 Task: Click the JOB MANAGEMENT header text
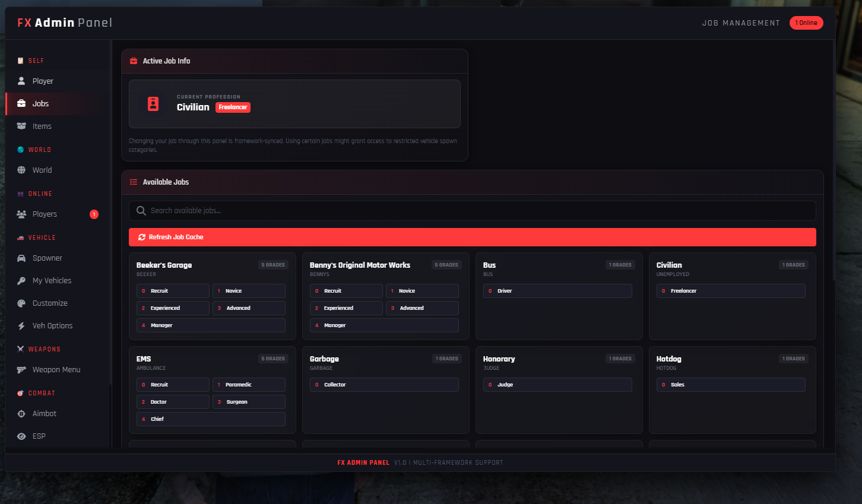pyautogui.click(x=741, y=23)
